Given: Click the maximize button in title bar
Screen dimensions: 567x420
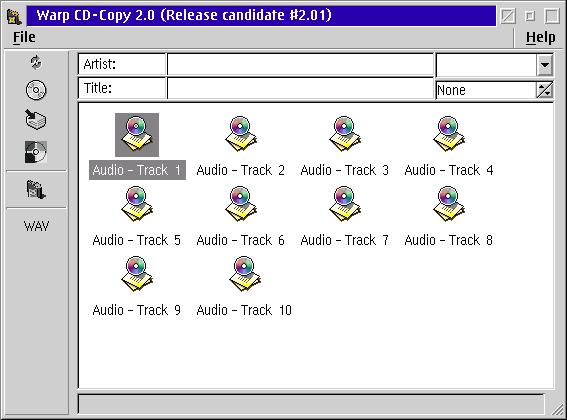Looking at the screenshot, I should [x=552, y=16].
